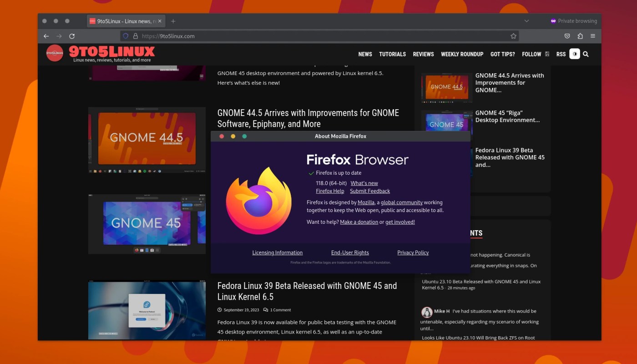The image size is (637, 364).
Task: Open the GNOME 44.5 Arrives article headline
Action: click(308, 118)
